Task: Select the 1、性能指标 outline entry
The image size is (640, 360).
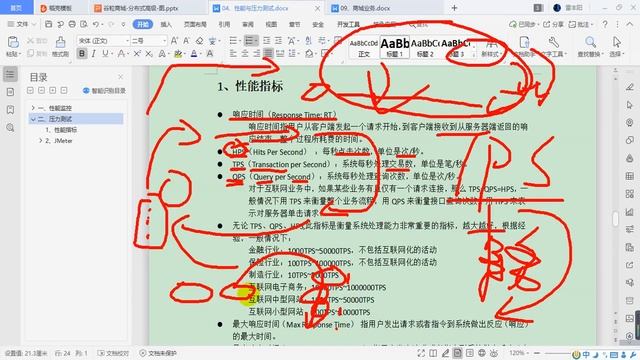Action: (x=61, y=130)
